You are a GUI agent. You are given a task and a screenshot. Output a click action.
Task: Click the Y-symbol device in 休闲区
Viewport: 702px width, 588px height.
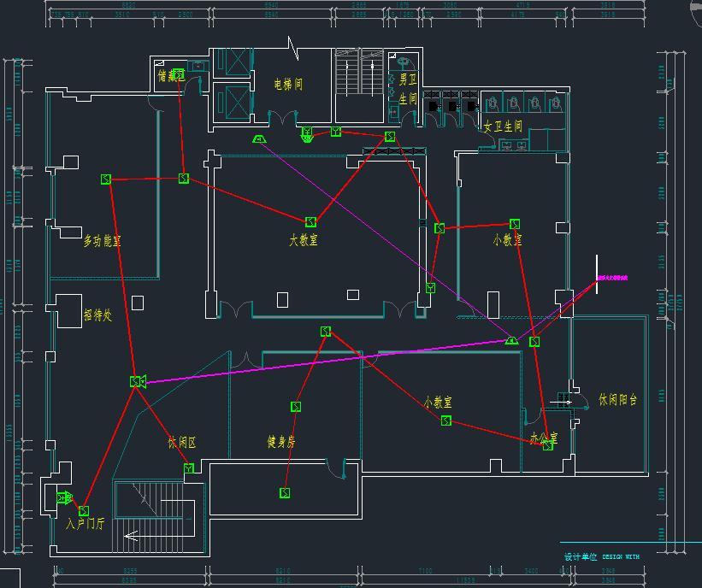pyautogui.click(x=189, y=467)
